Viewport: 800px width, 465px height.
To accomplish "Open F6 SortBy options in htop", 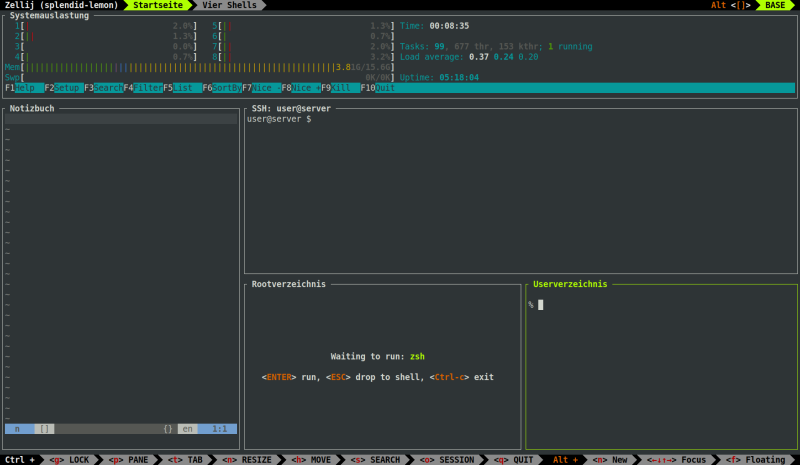I will [225, 88].
